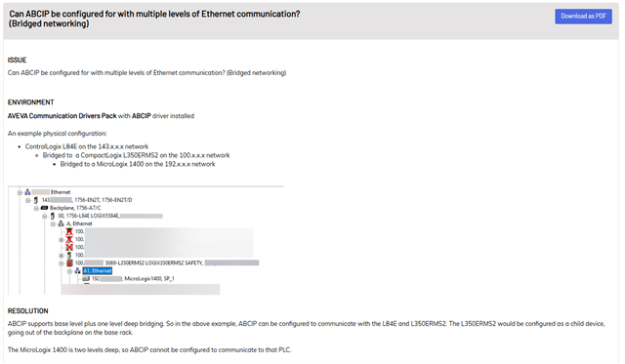
Task: Click the A1, Ethernet network icon
Action: pos(78,271)
